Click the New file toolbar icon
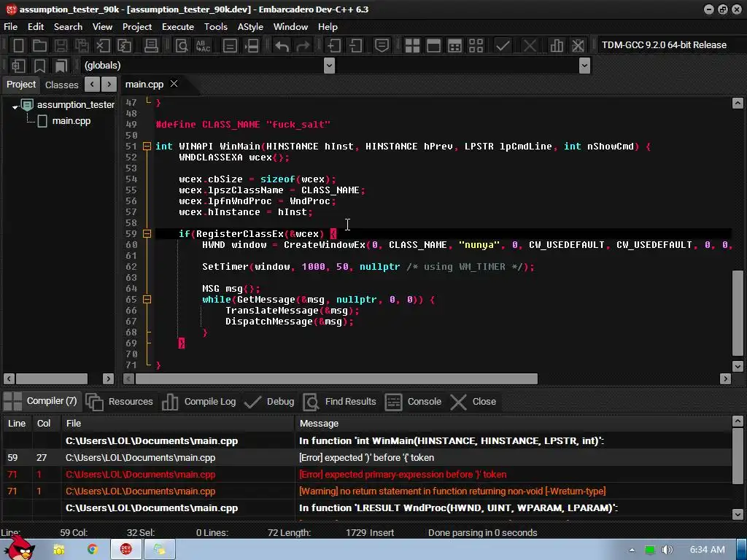This screenshot has width=747, height=560. pos(18,46)
